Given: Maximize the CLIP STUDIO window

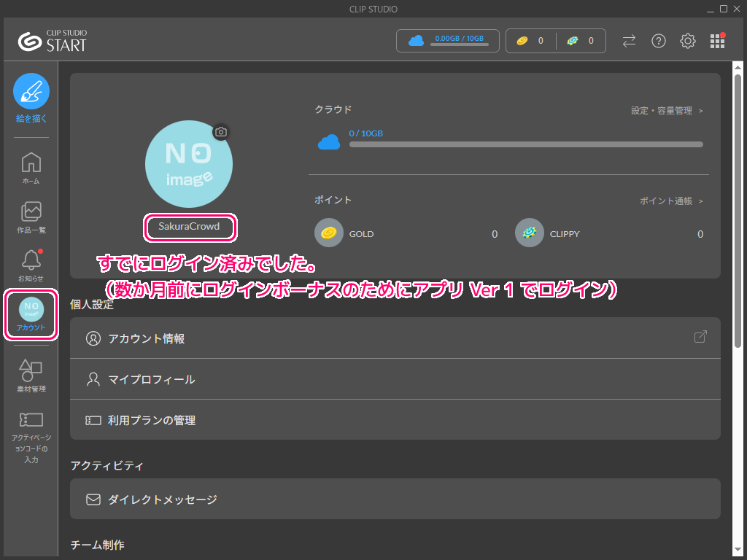Looking at the screenshot, I should [x=723, y=9].
